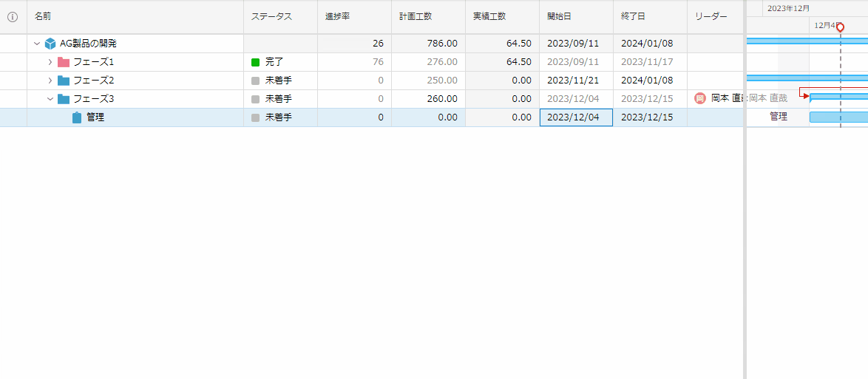Image resolution: width=868 pixels, height=379 pixels.
Task: Click the red today marker pin
Action: 840,27
